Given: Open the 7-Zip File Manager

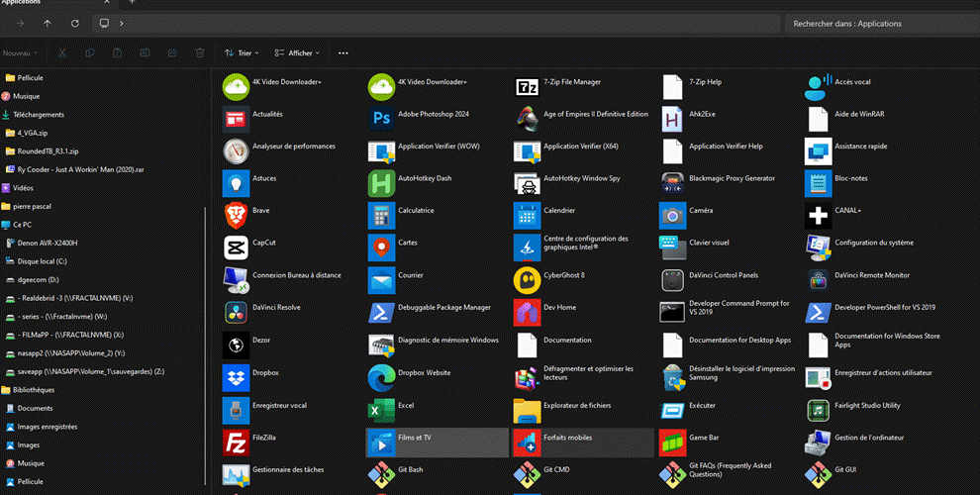Looking at the screenshot, I should point(527,86).
